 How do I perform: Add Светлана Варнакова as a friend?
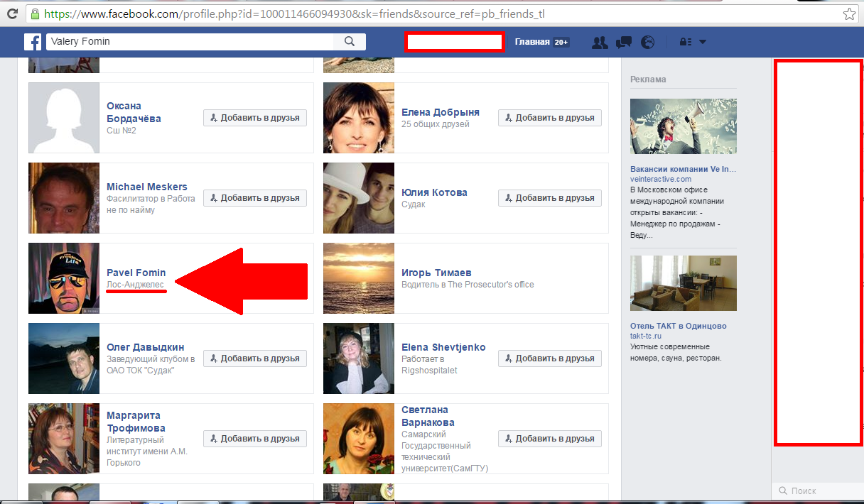tap(550, 439)
